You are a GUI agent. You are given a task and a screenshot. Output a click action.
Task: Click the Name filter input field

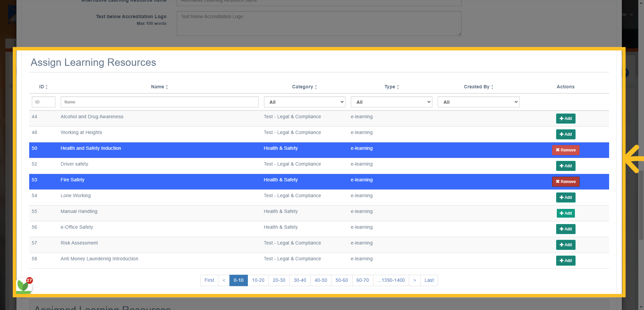coord(159,102)
